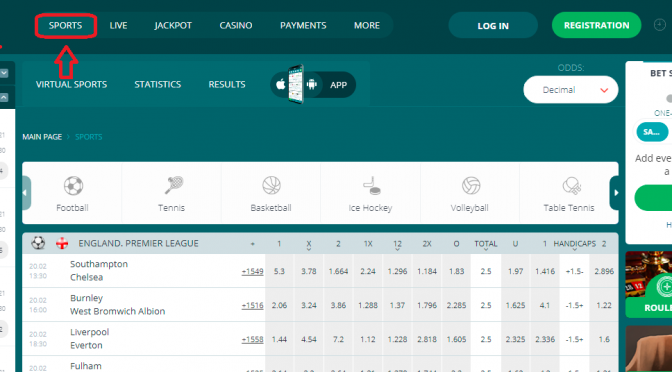Viewport: 672px width, 372px height.
Task: Open the Odds format Decimal dropdown
Action: click(x=570, y=90)
